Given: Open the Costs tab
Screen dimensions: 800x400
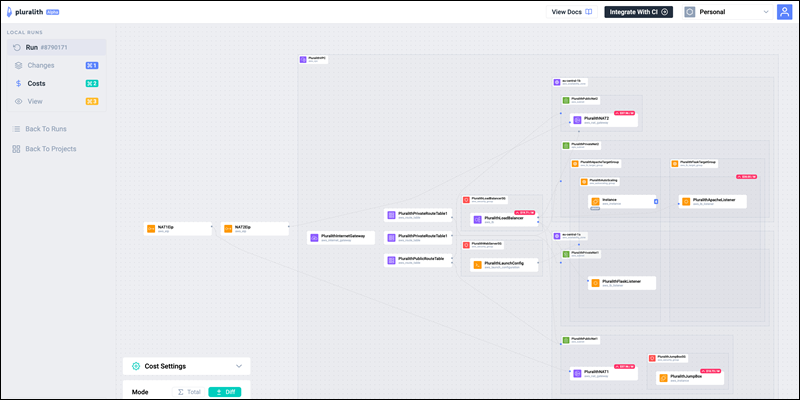Looking at the screenshot, I should [57, 83].
